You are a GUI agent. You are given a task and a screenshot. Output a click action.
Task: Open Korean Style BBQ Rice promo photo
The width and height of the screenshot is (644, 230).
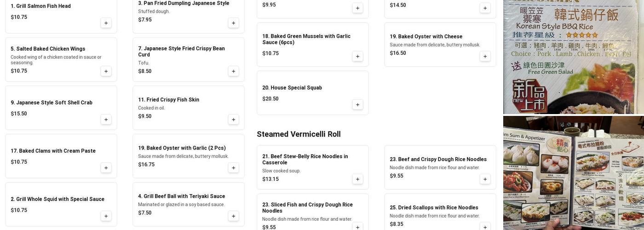(x=573, y=57)
